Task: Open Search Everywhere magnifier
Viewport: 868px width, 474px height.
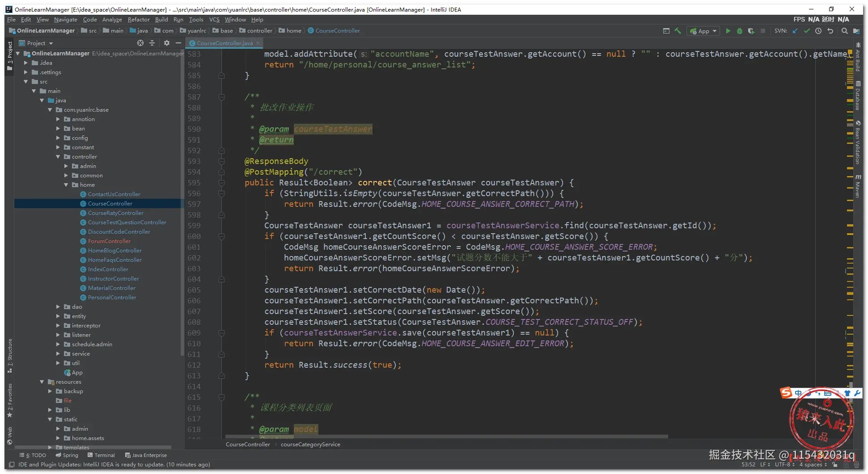Action: pos(844,31)
